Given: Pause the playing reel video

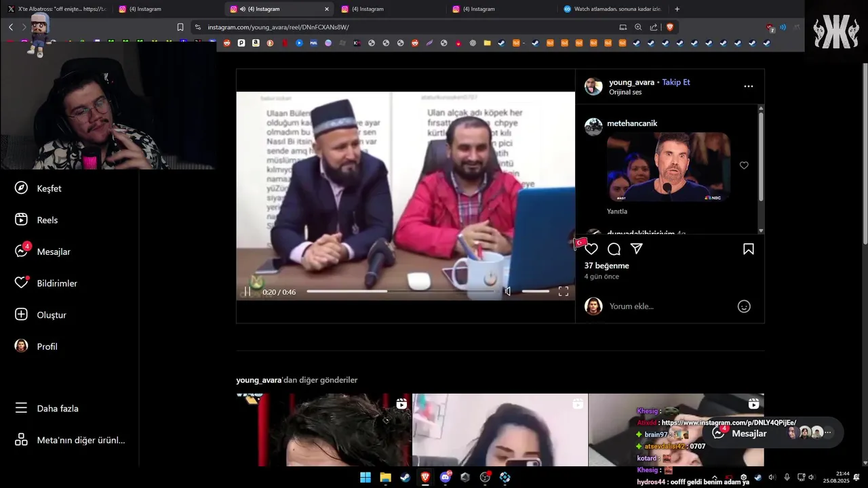Looking at the screenshot, I should (x=248, y=291).
